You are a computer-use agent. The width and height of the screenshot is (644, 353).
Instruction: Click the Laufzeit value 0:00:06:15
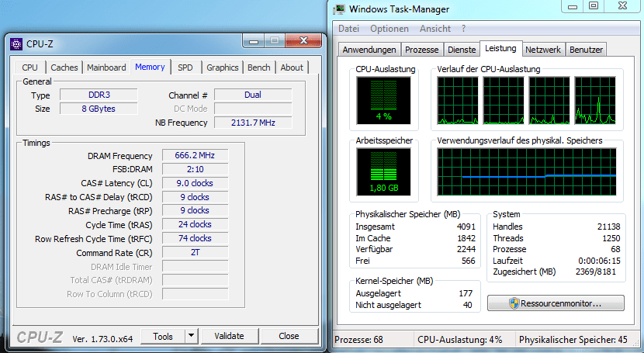(599, 261)
